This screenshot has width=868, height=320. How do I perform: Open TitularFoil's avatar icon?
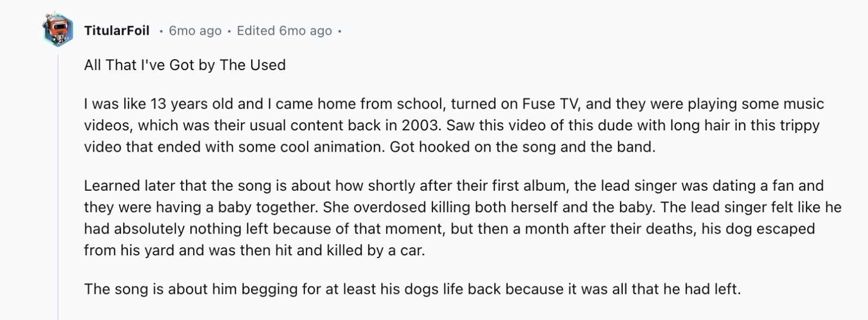tap(58, 30)
